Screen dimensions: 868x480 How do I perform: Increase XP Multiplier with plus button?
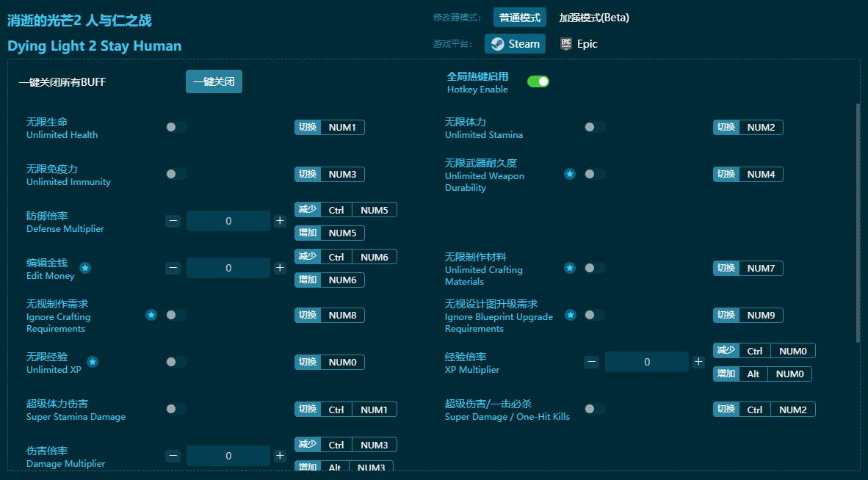tap(698, 362)
